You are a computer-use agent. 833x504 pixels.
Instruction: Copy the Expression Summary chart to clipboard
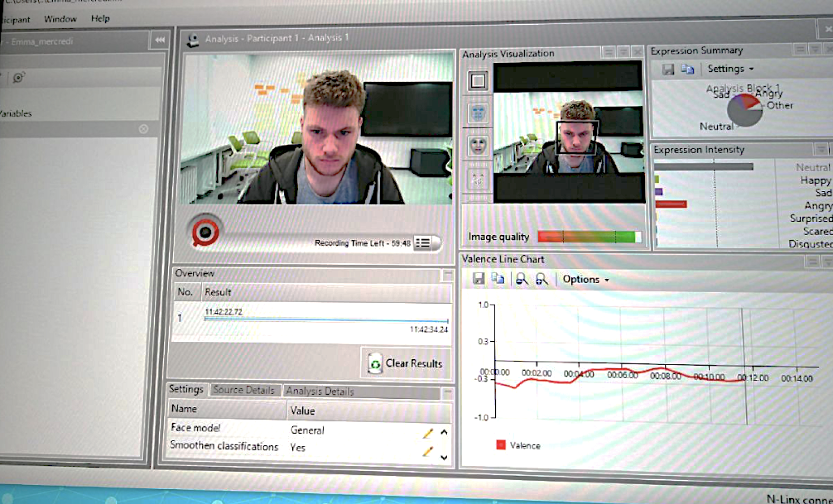[687, 69]
